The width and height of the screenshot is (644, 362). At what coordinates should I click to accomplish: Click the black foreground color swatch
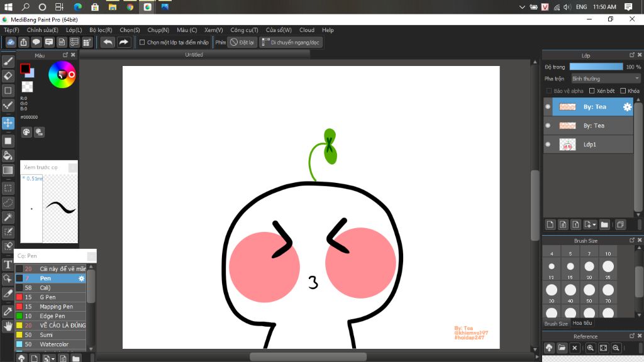[25, 69]
